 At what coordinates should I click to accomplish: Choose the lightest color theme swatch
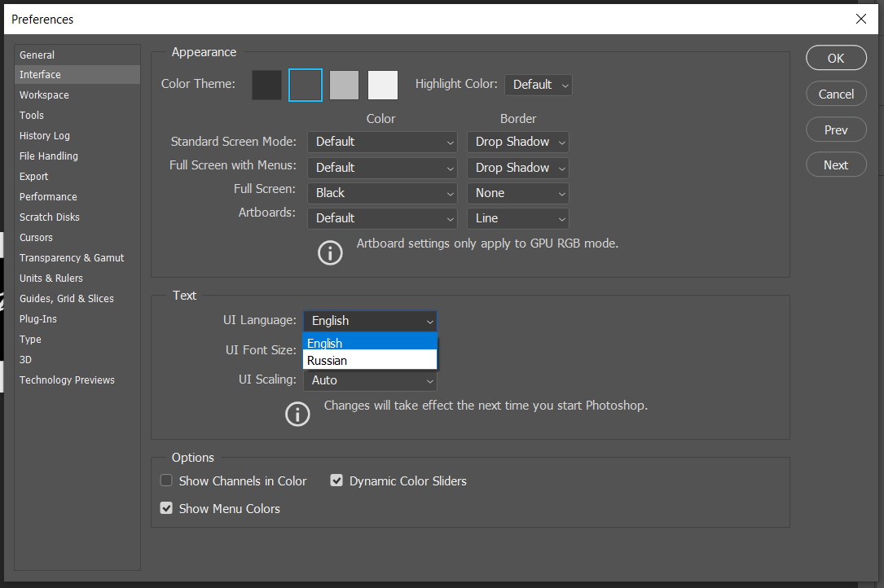pyautogui.click(x=383, y=85)
